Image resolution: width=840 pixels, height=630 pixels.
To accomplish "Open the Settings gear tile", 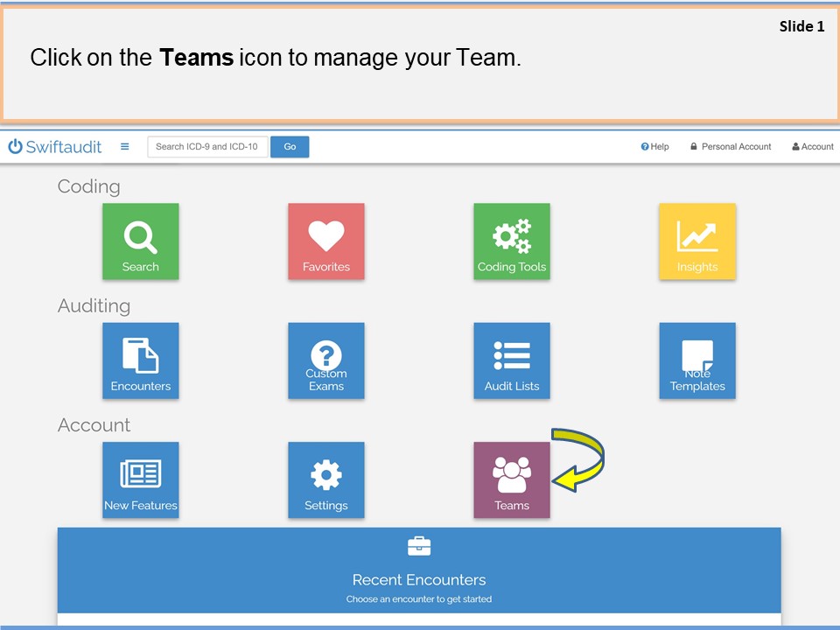I will 325,479.
